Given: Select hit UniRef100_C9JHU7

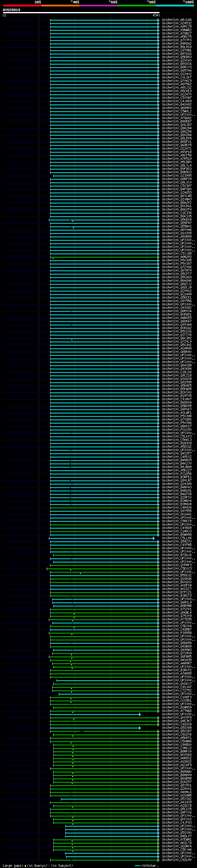Looking at the screenshot, I should point(177,399).
